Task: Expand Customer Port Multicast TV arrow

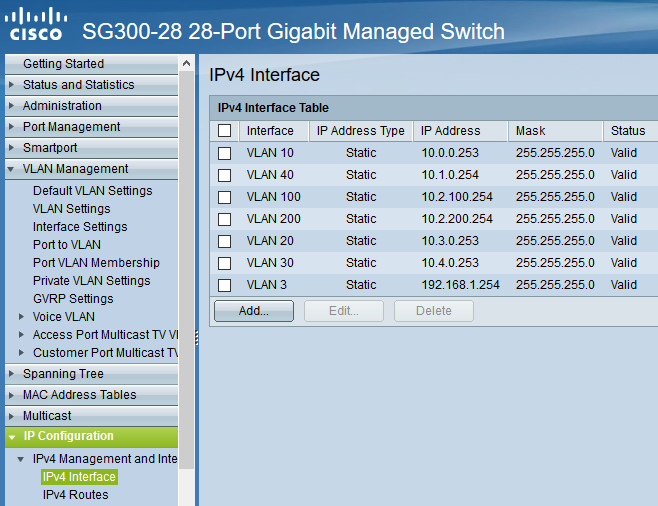Action: tap(21, 353)
